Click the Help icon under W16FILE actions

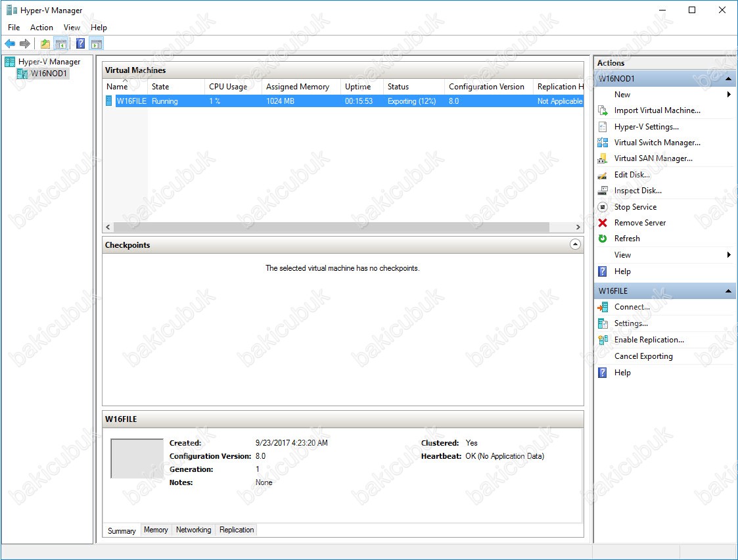[603, 373]
